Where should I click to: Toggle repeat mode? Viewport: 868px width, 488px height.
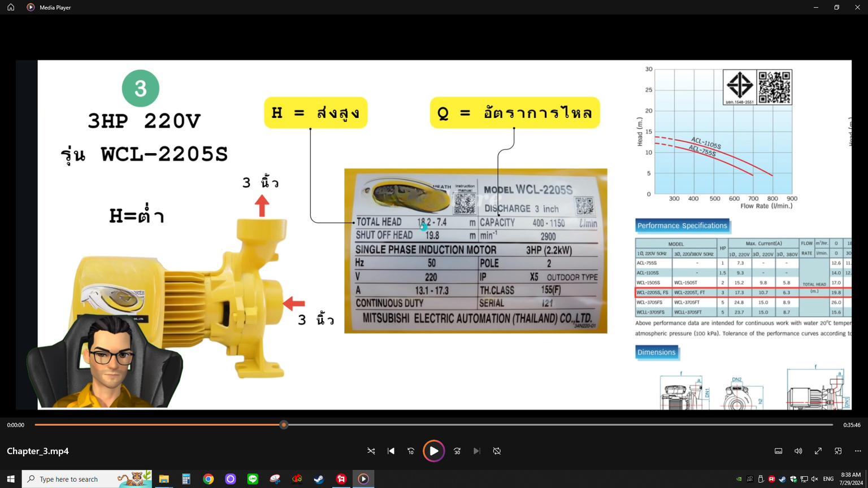click(497, 451)
